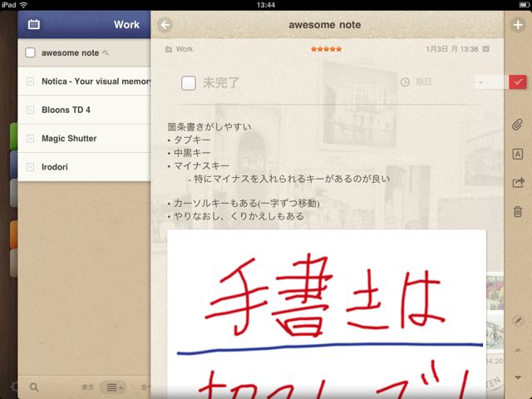Switch to blue folder tab
The width and height of the screenshot is (532, 399).
pos(13,165)
